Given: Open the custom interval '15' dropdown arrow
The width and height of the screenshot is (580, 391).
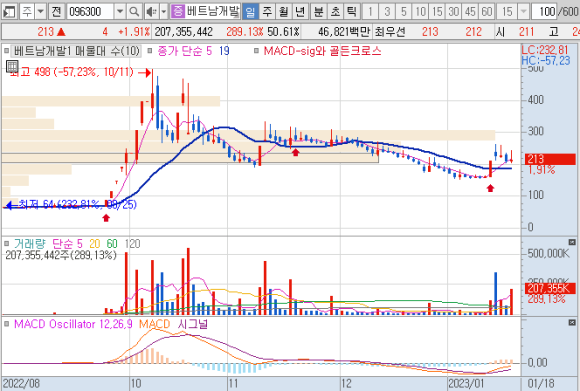Looking at the screenshot, I should [x=523, y=12].
